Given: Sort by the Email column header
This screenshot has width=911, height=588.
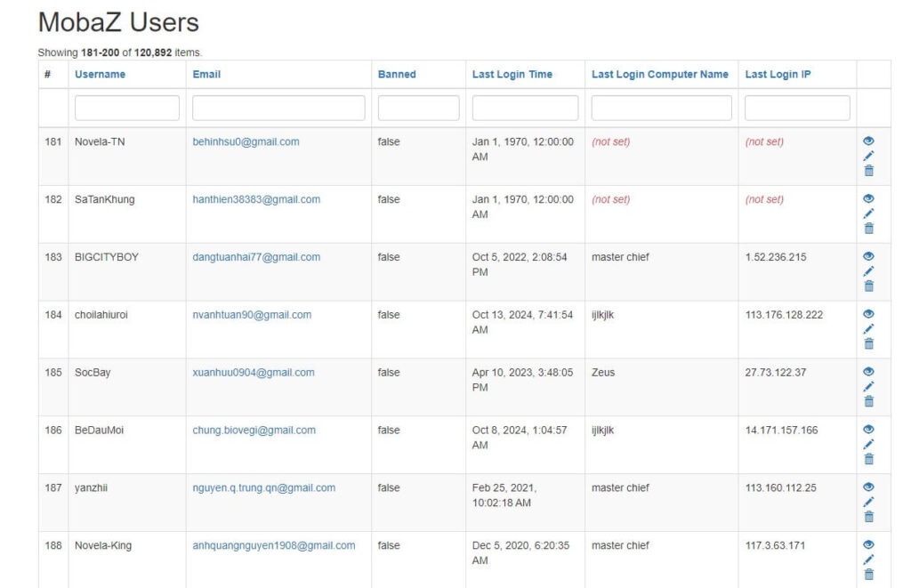Looking at the screenshot, I should point(206,75).
